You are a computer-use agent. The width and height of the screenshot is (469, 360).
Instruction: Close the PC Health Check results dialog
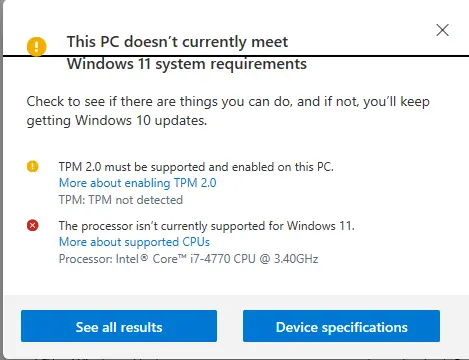tap(442, 30)
